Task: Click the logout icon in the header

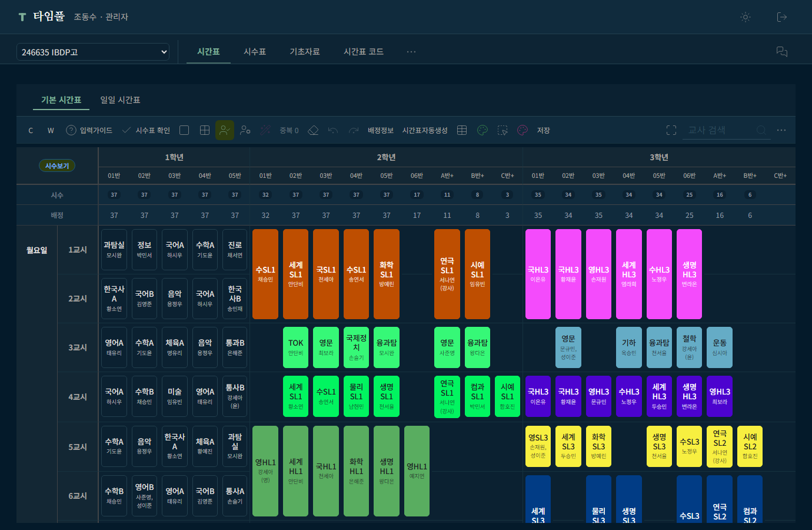Action: click(x=782, y=17)
